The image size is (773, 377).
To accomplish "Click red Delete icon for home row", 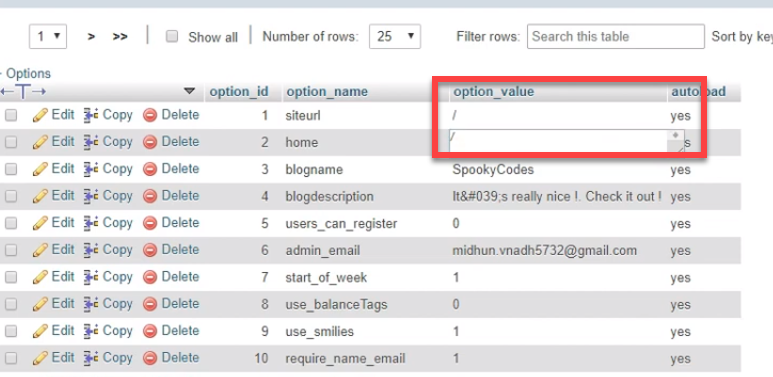I will tap(150, 142).
